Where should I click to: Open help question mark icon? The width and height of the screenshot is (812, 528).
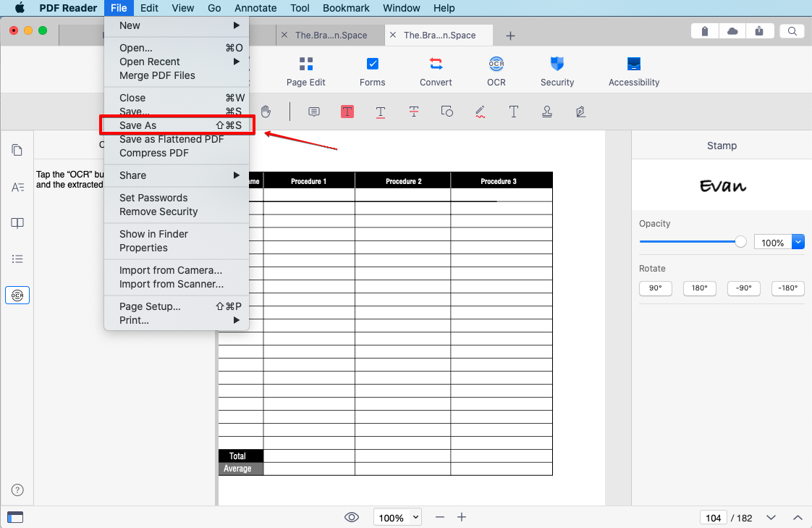click(17, 490)
